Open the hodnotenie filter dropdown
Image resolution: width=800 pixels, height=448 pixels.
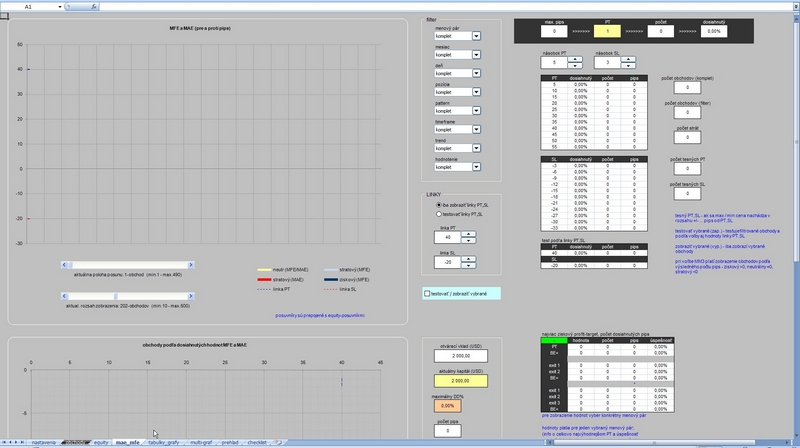pyautogui.click(x=476, y=167)
